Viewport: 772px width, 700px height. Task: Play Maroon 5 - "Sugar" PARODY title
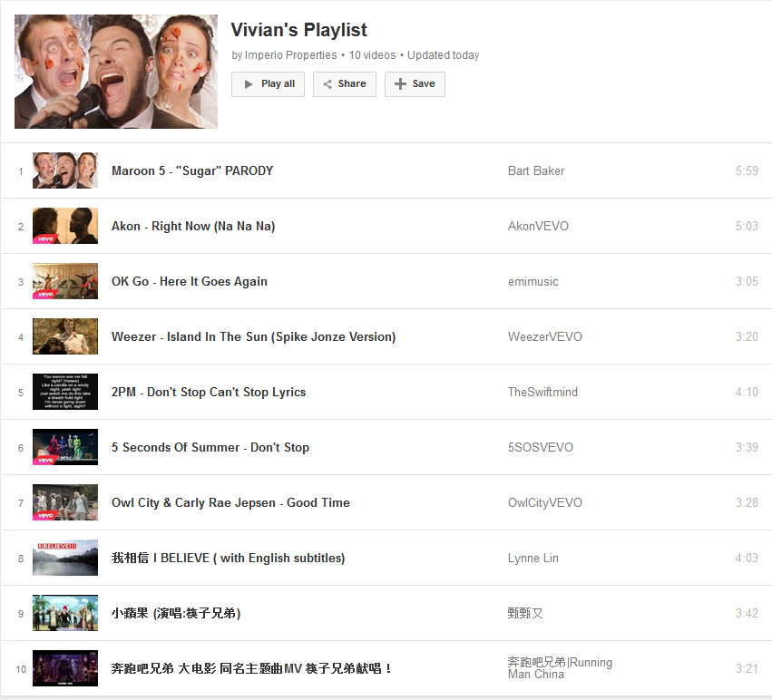(x=192, y=170)
